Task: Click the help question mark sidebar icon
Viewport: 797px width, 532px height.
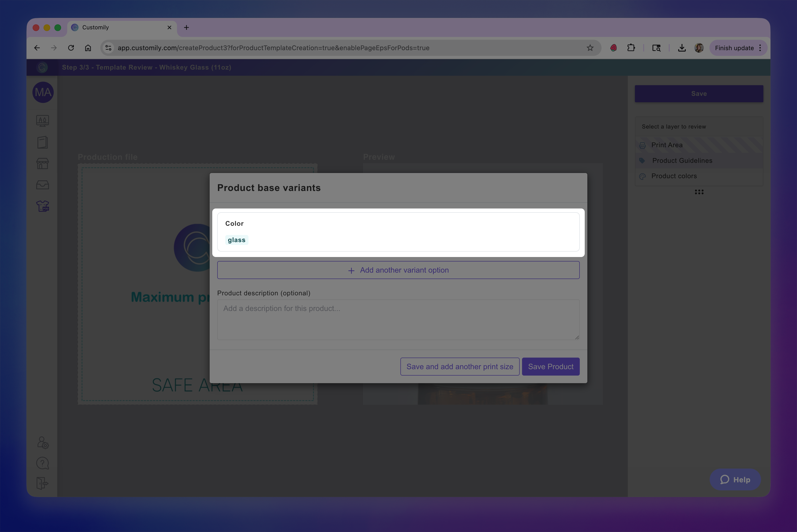Action: [x=43, y=463]
